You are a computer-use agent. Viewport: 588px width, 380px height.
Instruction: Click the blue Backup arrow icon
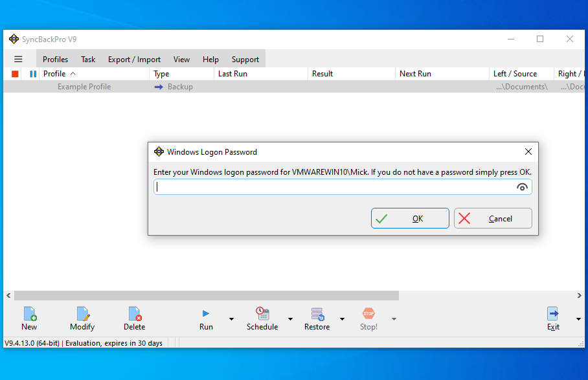click(159, 87)
